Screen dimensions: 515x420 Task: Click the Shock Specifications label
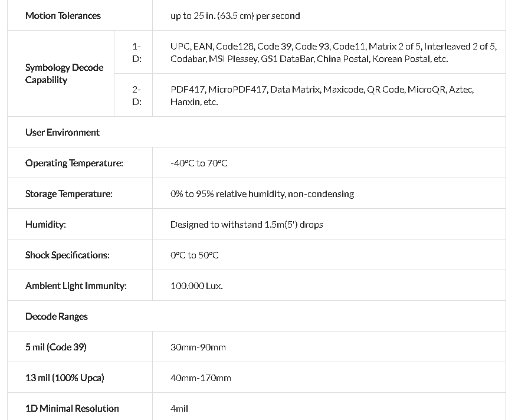(67, 255)
